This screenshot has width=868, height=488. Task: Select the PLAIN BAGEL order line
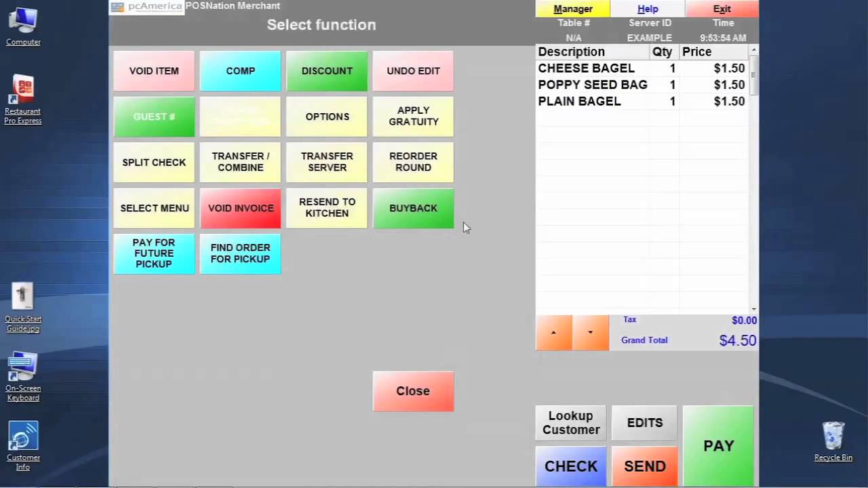(x=642, y=101)
